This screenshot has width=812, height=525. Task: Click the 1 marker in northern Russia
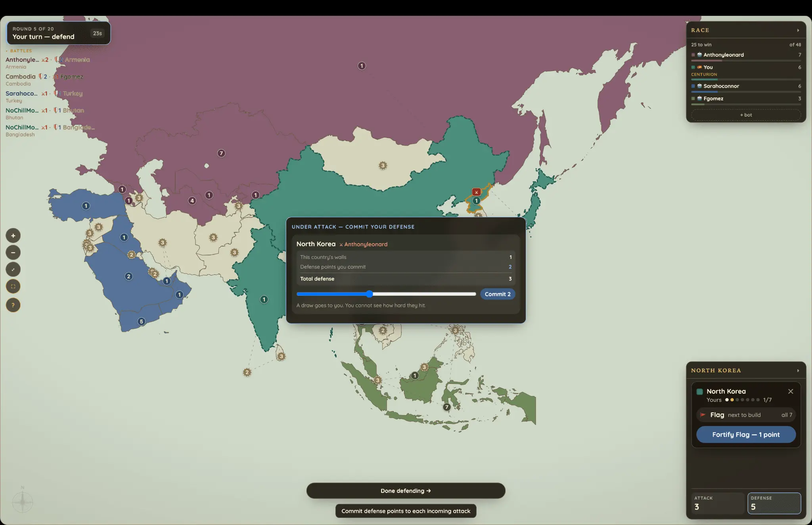coord(362,66)
